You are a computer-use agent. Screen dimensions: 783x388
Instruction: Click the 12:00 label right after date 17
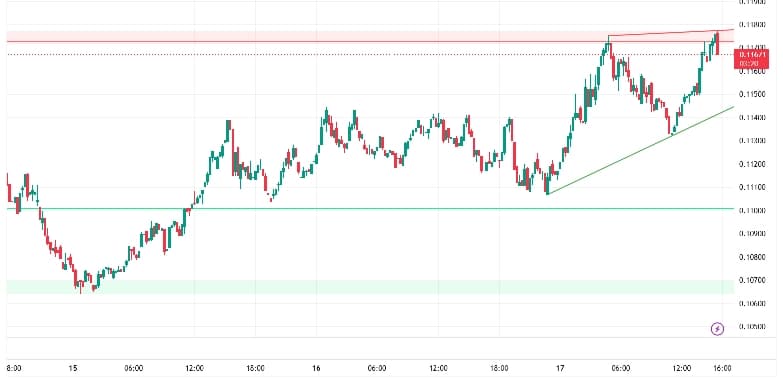pos(682,369)
